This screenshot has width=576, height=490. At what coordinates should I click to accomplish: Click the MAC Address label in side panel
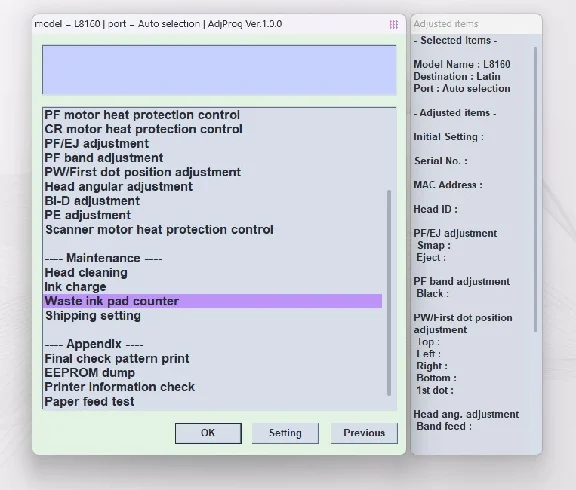pyautogui.click(x=448, y=185)
